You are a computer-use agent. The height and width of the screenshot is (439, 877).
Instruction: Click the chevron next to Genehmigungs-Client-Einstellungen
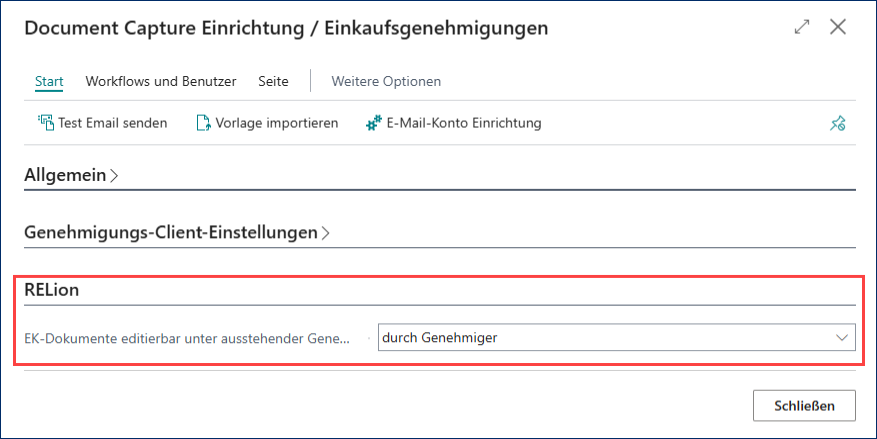click(326, 233)
